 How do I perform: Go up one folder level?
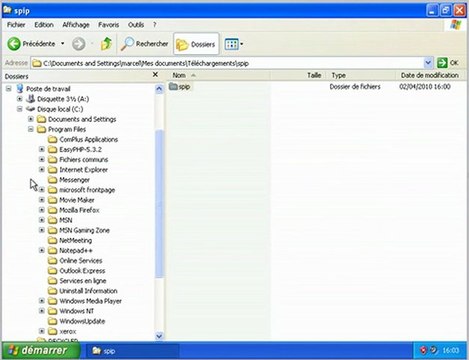[106, 44]
